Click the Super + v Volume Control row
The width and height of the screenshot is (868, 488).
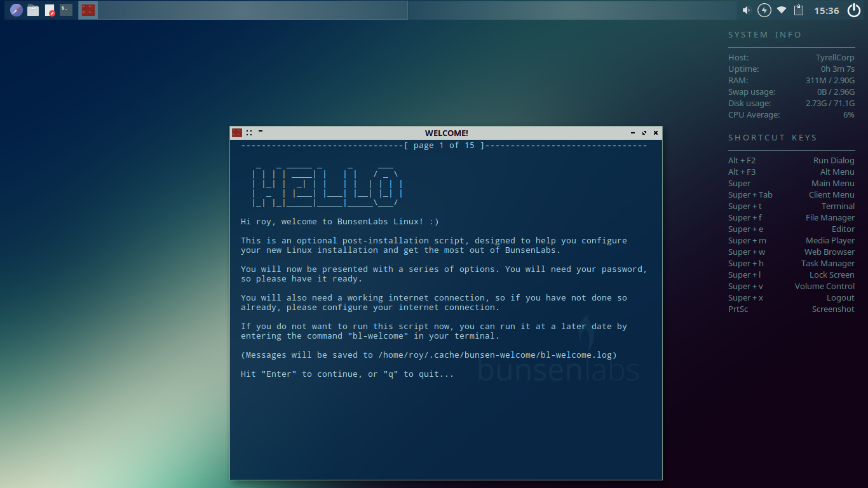coord(791,287)
